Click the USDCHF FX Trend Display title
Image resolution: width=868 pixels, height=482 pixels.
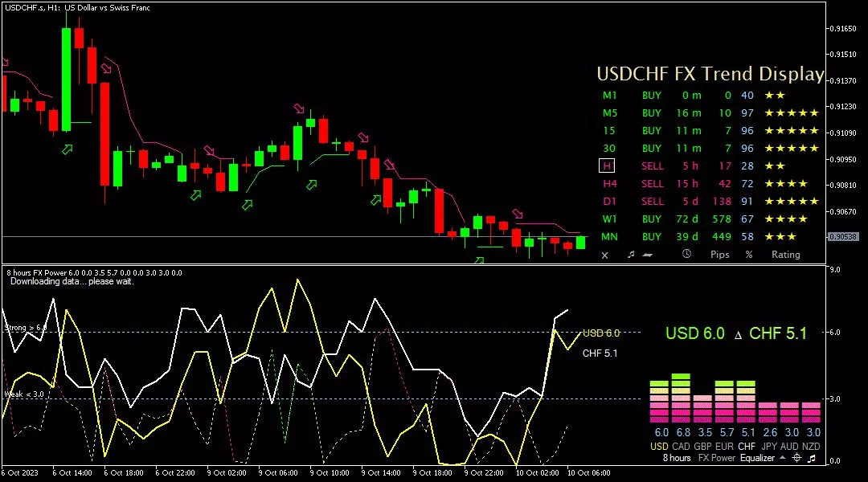click(710, 74)
